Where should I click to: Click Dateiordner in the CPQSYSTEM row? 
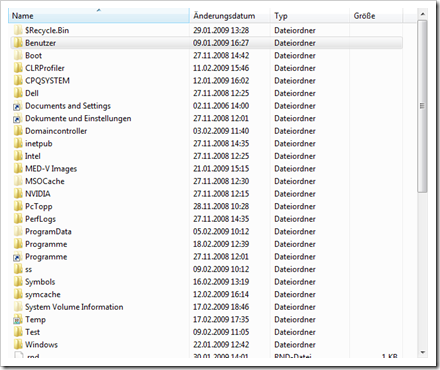(x=295, y=81)
